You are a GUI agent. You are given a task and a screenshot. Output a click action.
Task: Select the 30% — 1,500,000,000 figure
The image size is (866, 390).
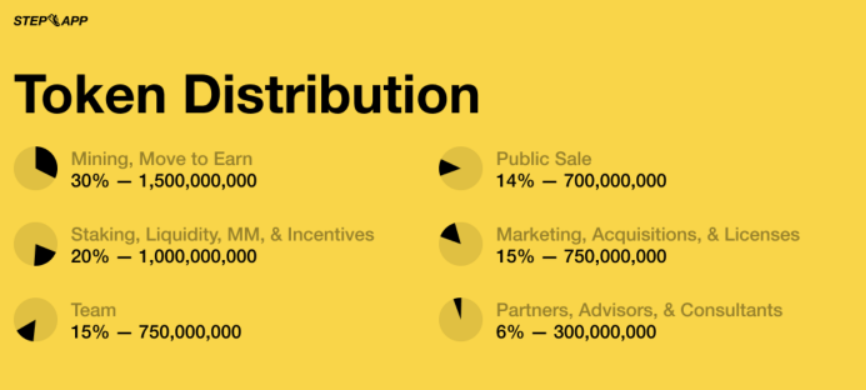(164, 181)
